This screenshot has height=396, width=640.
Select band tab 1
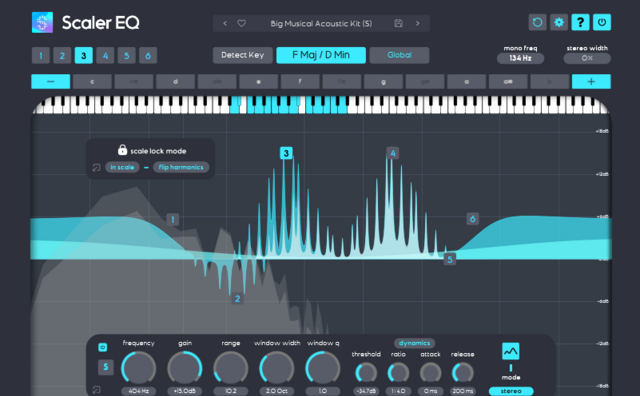pos(41,56)
